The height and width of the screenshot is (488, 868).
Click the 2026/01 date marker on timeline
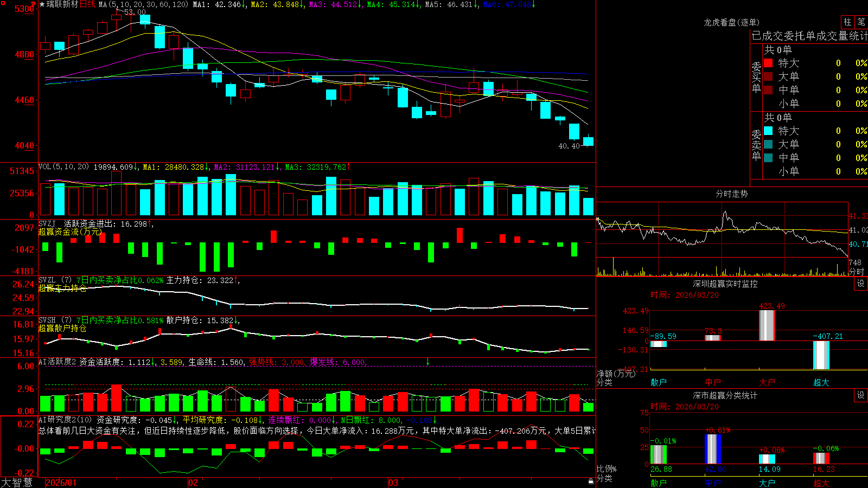[x=61, y=483]
